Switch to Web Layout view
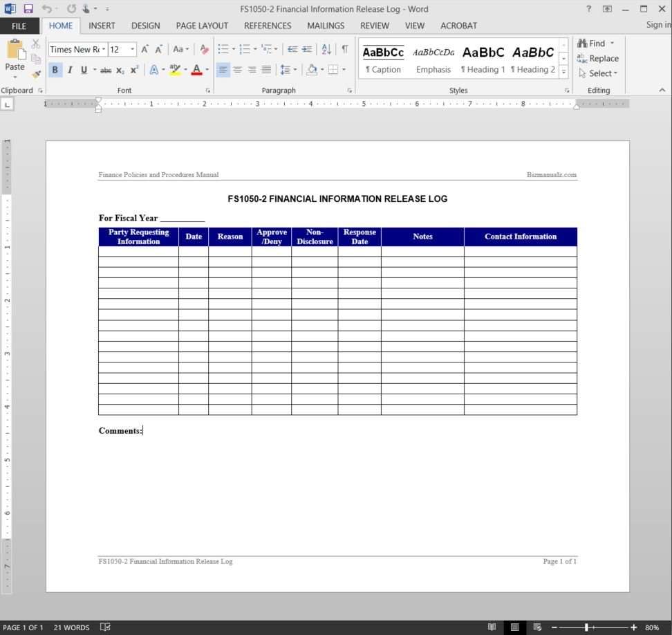Viewport: 672px width, 635px height. click(x=537, y=627)
